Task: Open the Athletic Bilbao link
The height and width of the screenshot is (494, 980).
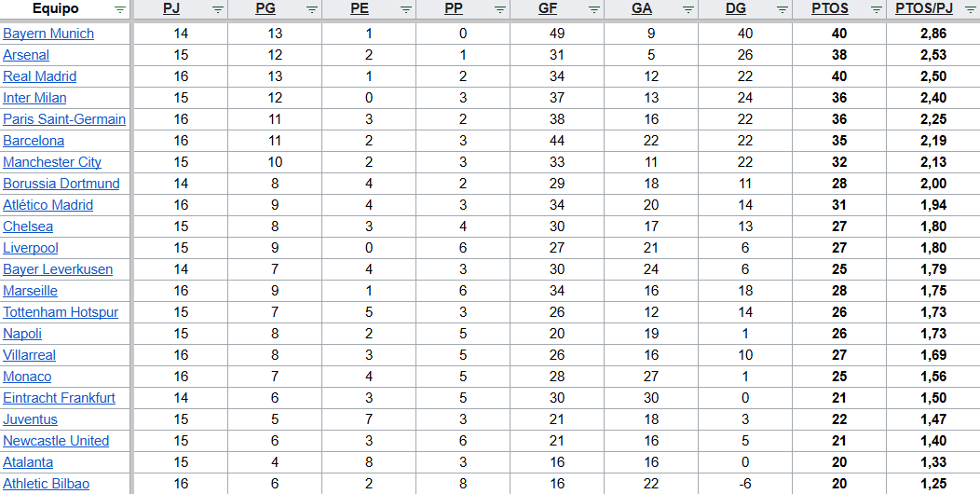Action: click(47, 484)
